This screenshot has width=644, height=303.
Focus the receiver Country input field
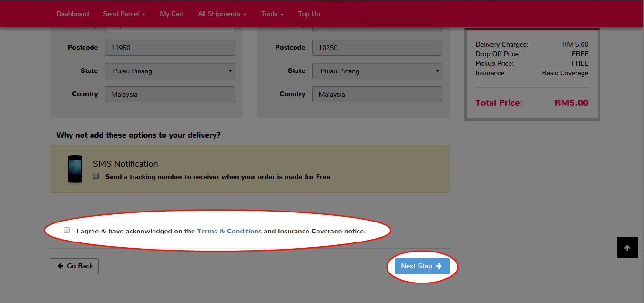[x=377, y=94]
